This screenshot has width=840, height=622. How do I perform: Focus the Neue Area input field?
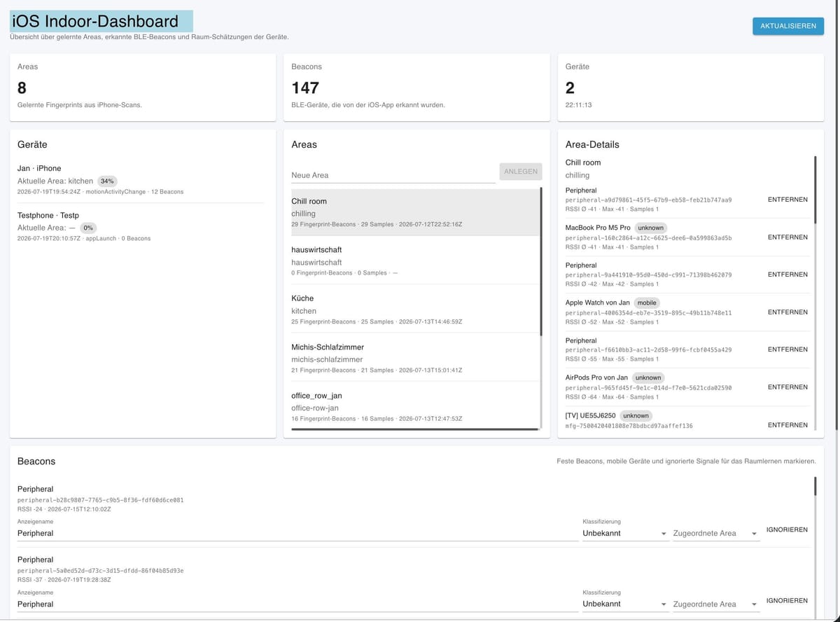pos(393,175)
